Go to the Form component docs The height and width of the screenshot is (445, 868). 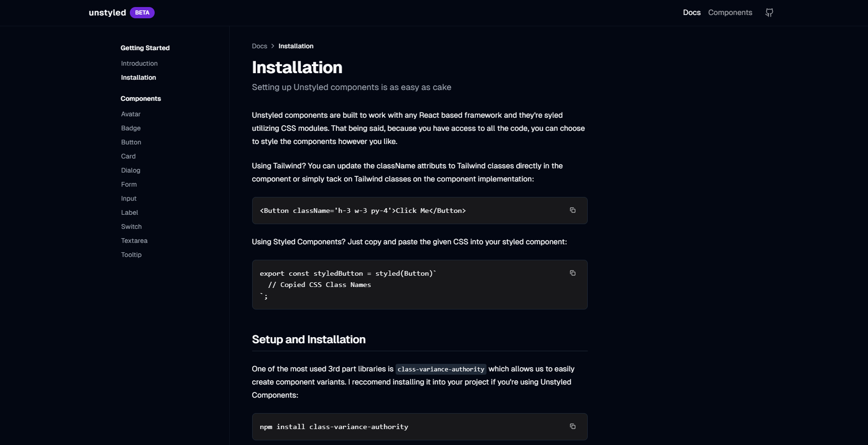click(129, 184)
